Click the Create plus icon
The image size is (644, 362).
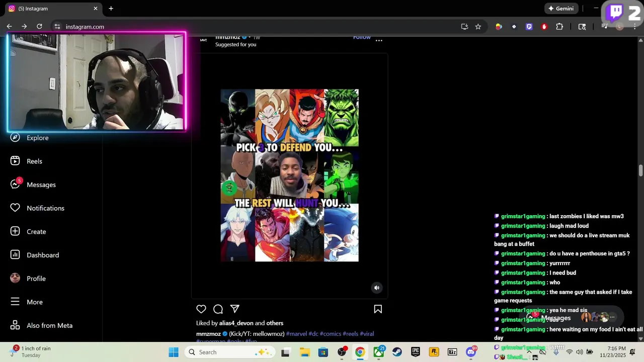pyautogui.click(x=15, y=231)
